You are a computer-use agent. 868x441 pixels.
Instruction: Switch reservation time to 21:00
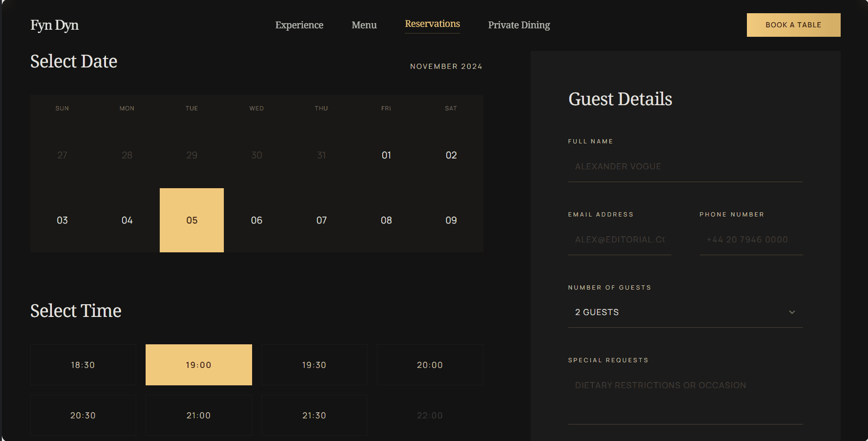click(198, 415)
